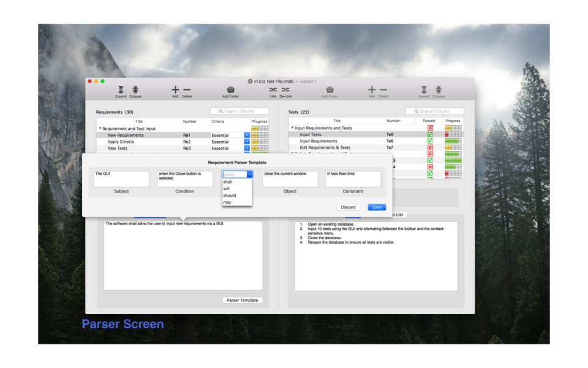The width and height of the screenshot is (588, 368).
Task: Click the Criteria column header
Action: [x=218, y=121]
